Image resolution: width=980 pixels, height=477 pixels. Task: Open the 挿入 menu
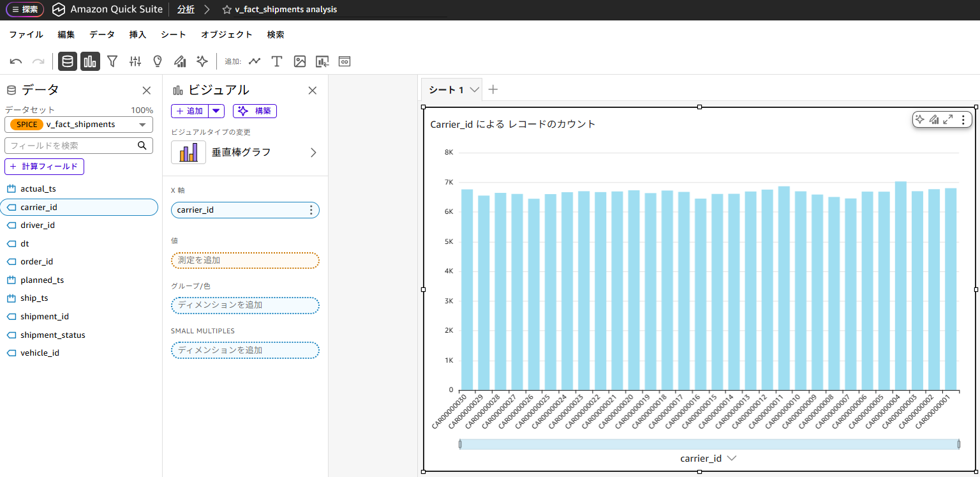click(137, 34)
